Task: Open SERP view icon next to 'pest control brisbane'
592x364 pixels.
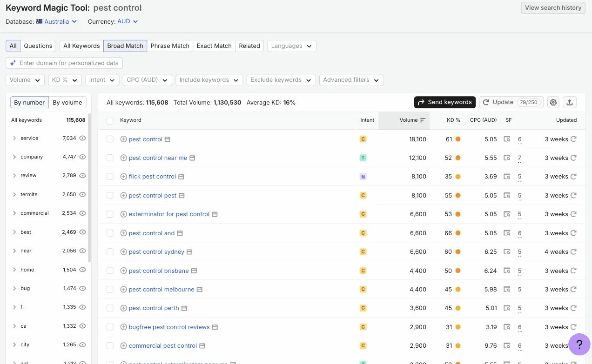Action: 194,271
